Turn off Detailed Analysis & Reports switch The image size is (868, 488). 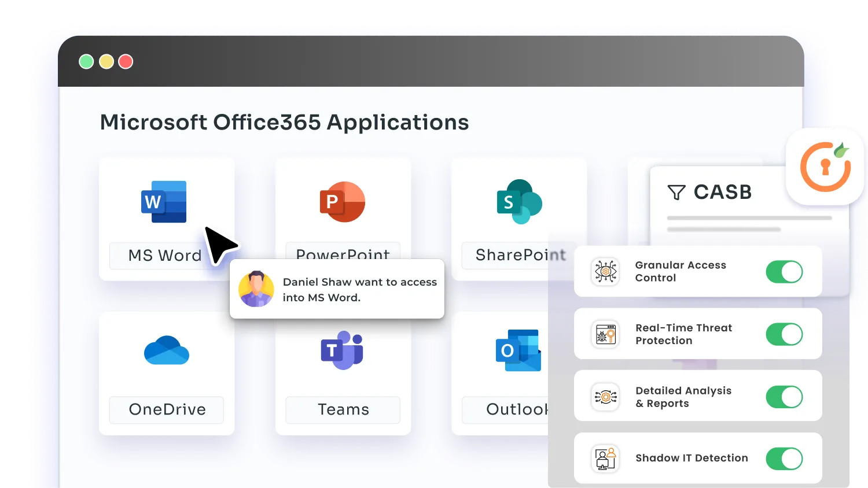(x=784, y=397)
